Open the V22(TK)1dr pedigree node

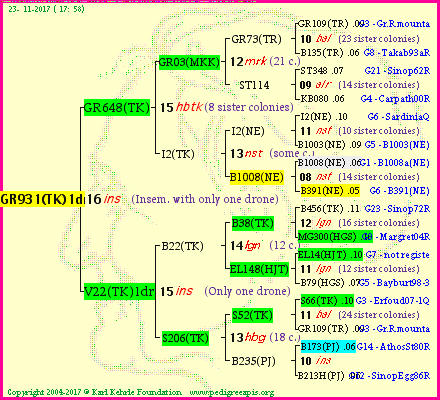(x=119, y=292)
